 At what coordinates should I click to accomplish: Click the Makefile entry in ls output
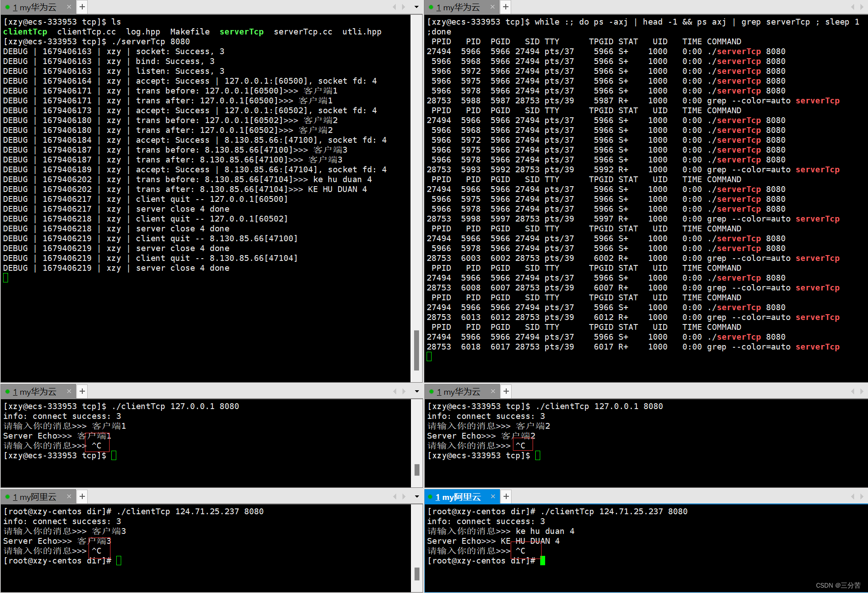point(190,32)
